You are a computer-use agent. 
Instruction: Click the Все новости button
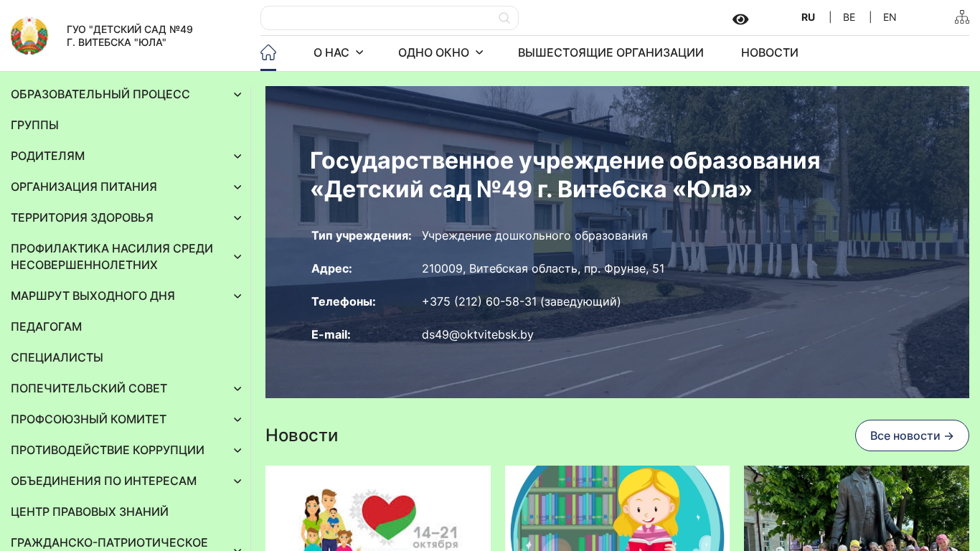click(911, 435)
